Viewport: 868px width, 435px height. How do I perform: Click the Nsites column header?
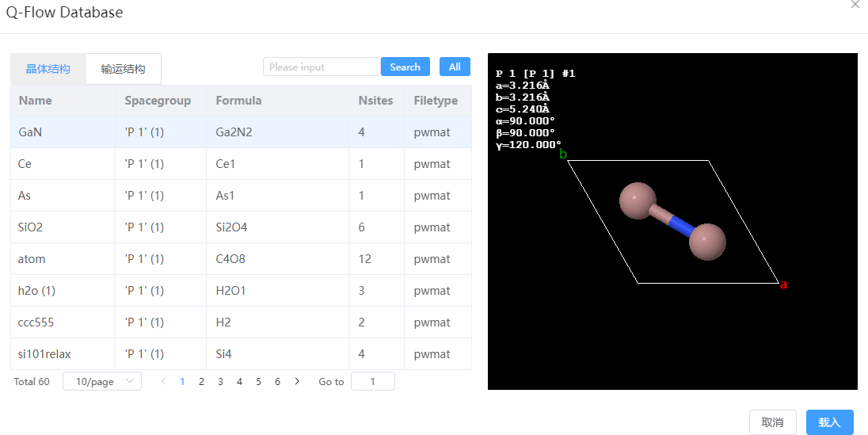pyautogui.click(x=376, y=101)
